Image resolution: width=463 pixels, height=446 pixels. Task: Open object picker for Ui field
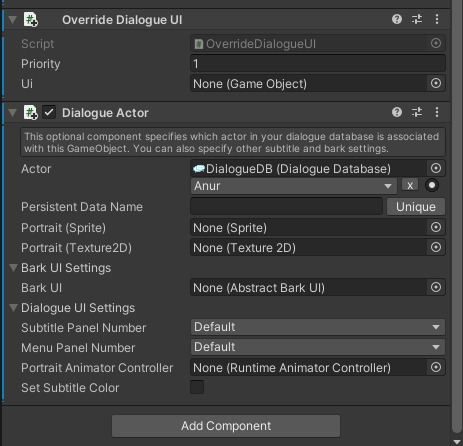(436, 83)
